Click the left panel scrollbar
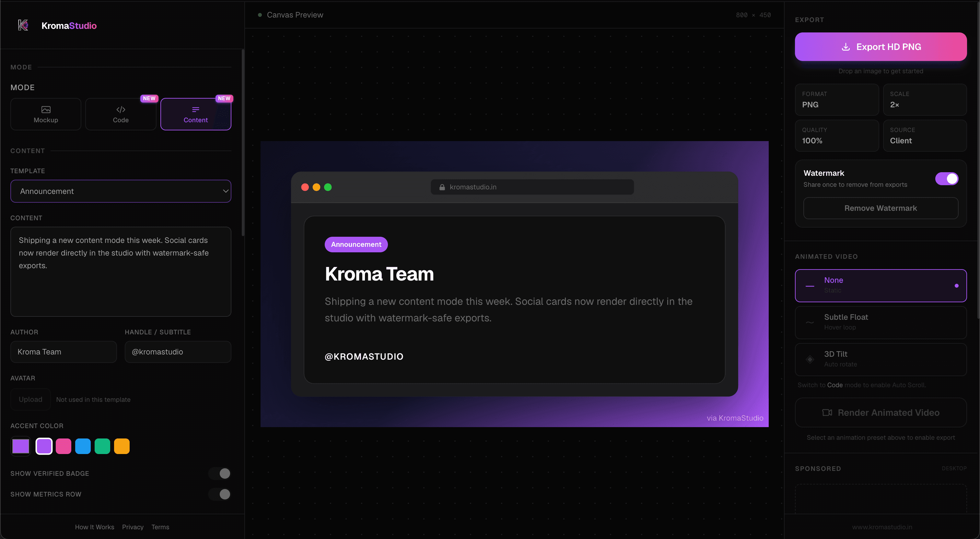 click(x=243, y=143)
